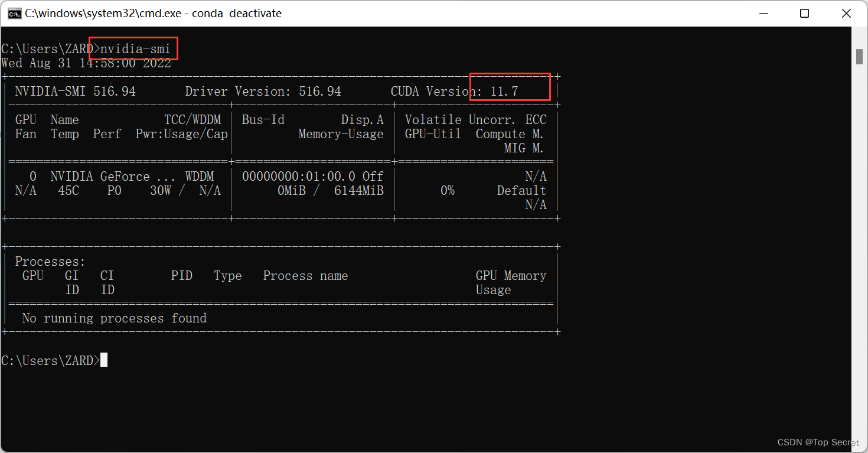Screen dimensions: 868x453
Task: Click the 'Bus-Id' column header
Action: tap(263, 120)
